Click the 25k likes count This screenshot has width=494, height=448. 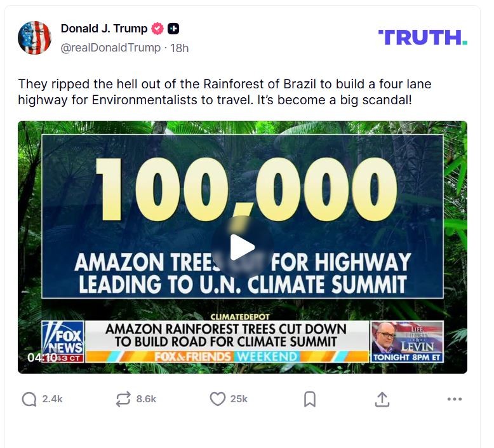239,399
